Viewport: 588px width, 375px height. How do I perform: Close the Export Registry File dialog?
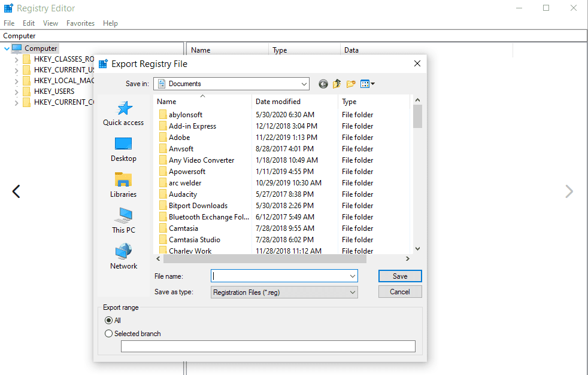click(417, 63)
